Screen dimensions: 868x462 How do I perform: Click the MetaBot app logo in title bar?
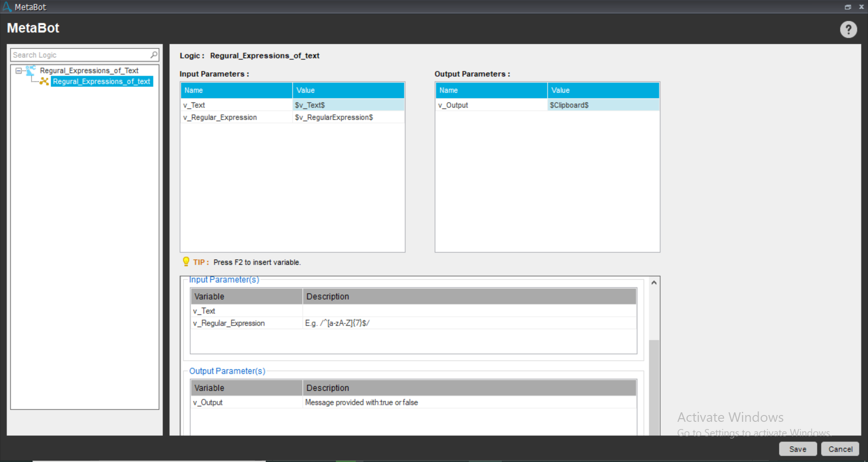tap(7, 7)
